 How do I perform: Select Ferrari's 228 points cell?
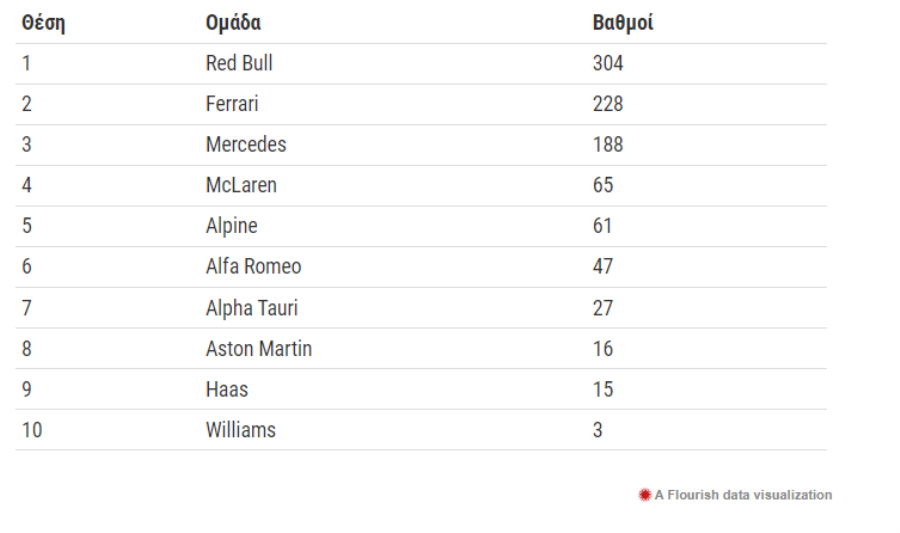[608, 104]
